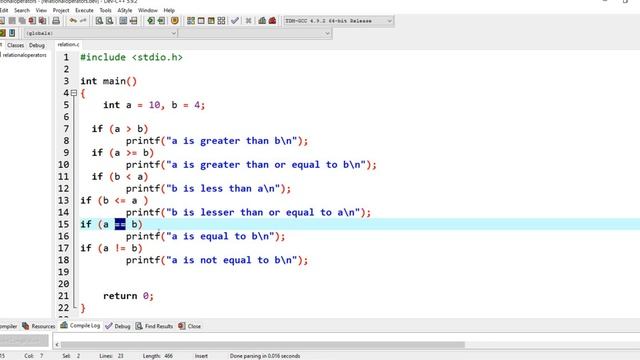The width and height of the screenshot is (640, 360).
Task: Click the blue icon in the second toolbar row
Action: coord(12,33)
